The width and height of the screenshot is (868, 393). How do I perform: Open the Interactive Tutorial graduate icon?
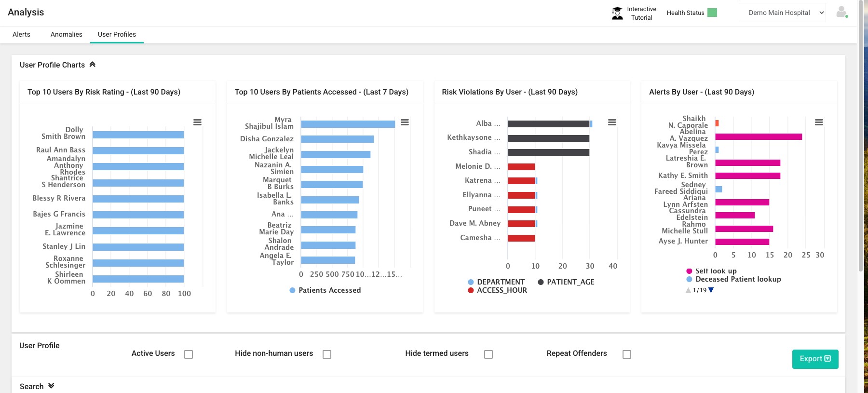tap(617, 13)
